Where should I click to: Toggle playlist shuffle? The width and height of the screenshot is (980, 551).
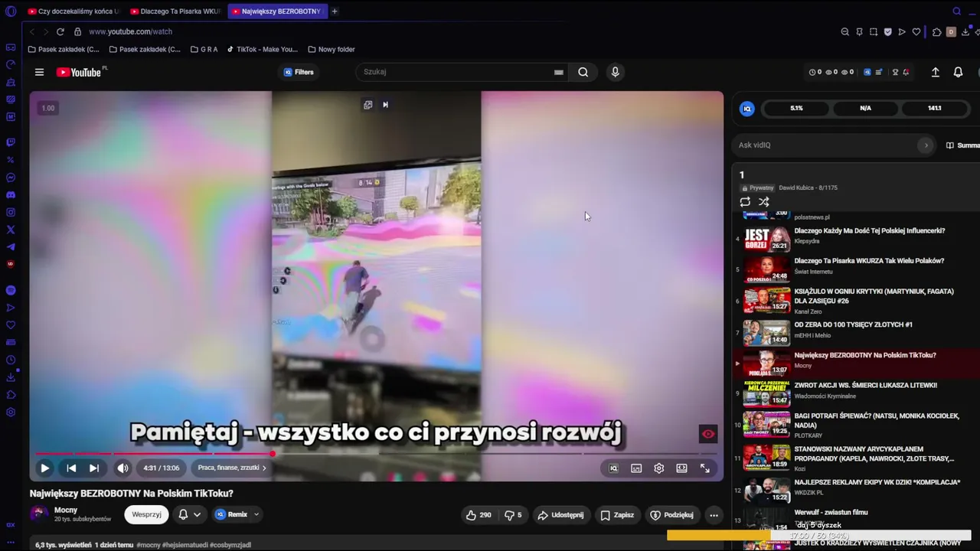(x=763, y=202)
